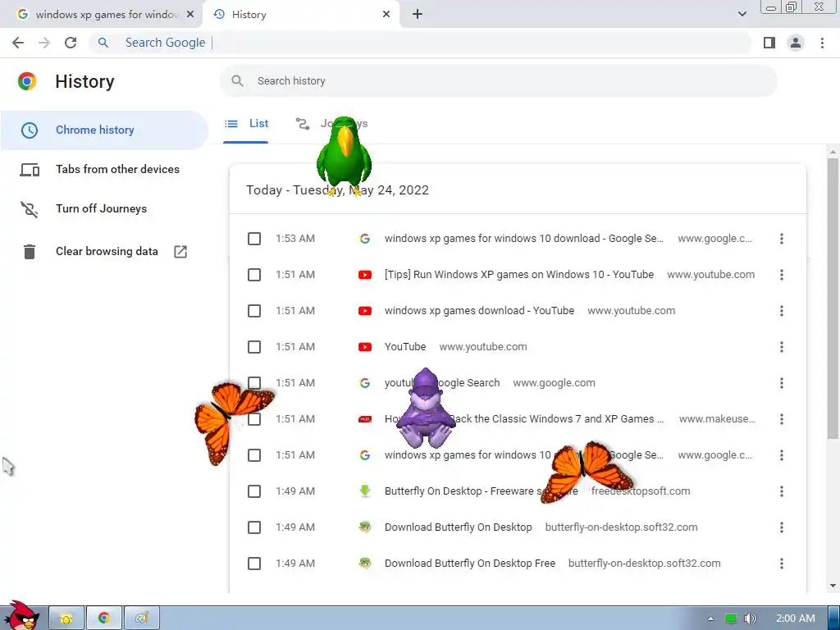Image resolution: width=840 pixels, height=630 pixels.
Task: Click the YouTube favicon on the [Tips] entry
Action: coord(365,275)
